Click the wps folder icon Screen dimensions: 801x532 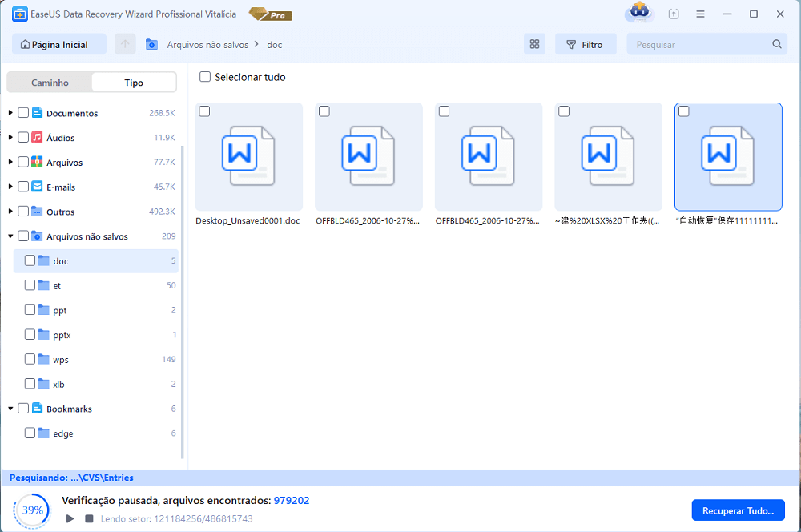(x=44, y=359)
